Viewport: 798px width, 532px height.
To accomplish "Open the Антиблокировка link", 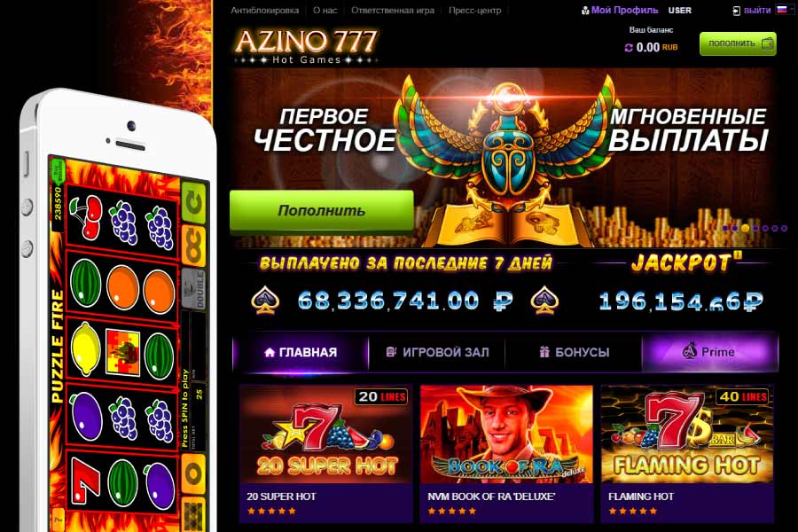I will point(264,10).
